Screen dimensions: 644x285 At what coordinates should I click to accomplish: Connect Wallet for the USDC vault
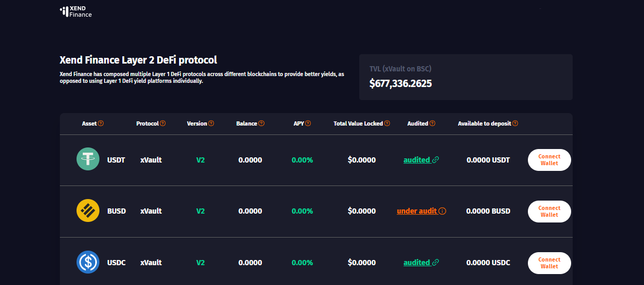pyautogui.click(x=549, y=263)
